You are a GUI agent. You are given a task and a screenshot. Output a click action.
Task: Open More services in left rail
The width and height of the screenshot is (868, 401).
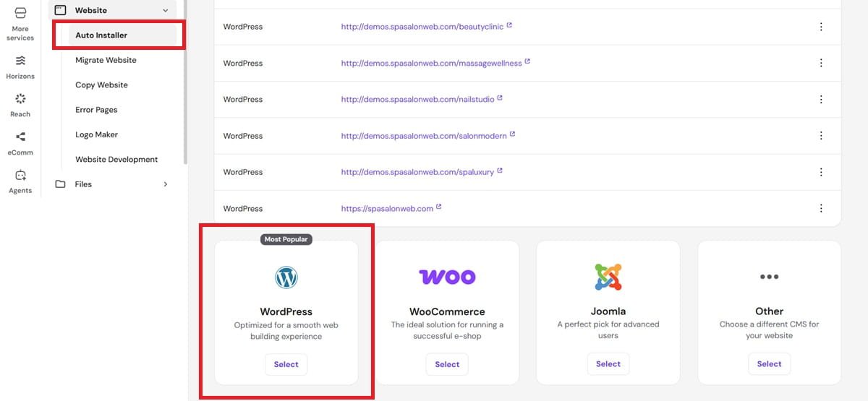(20, 23)
